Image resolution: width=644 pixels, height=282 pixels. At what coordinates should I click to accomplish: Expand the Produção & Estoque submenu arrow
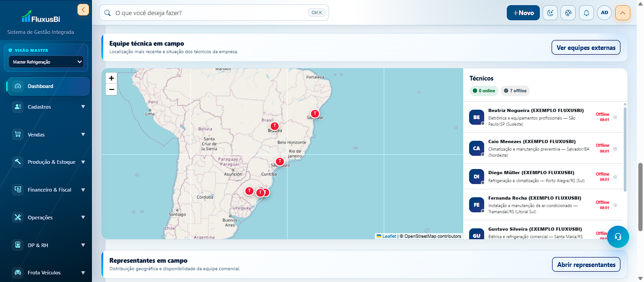[x=83, y=162]
